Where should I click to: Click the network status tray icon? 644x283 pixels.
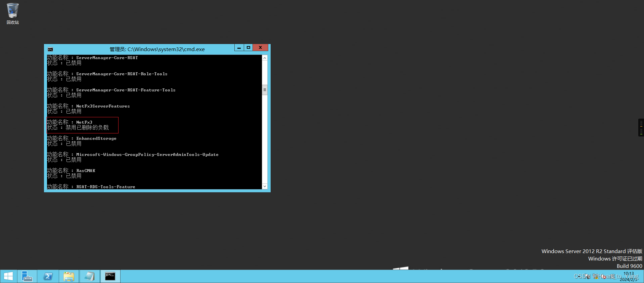[595, 276]
